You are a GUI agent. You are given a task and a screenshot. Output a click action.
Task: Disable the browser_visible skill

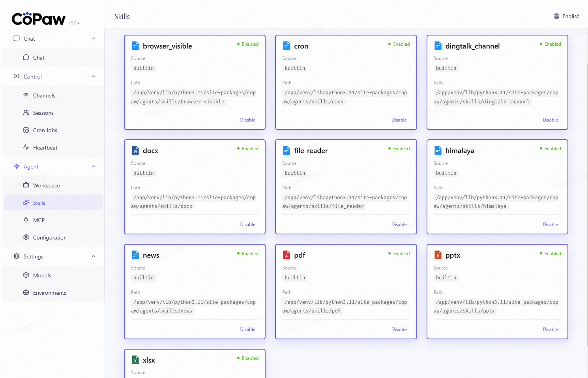point(247,120)
